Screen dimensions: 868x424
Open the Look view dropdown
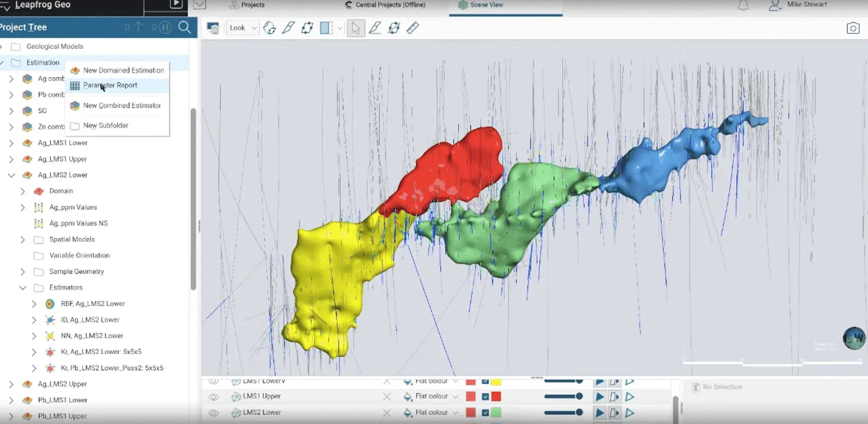[x=243, y=28]
